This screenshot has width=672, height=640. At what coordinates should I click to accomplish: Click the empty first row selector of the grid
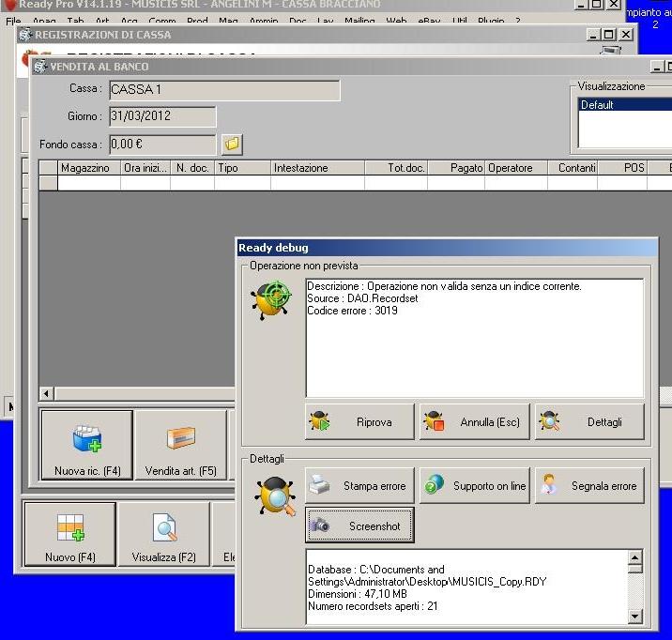click(49, 182)
